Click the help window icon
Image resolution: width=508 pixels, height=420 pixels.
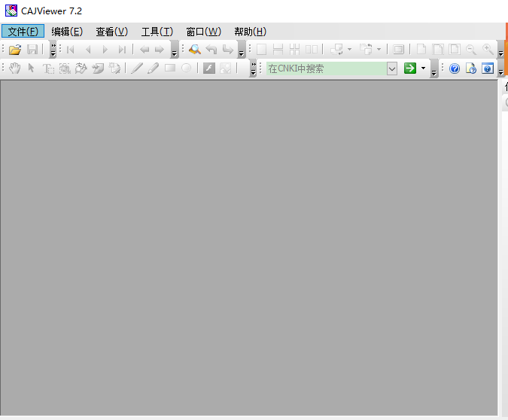(x=488, y=68)
